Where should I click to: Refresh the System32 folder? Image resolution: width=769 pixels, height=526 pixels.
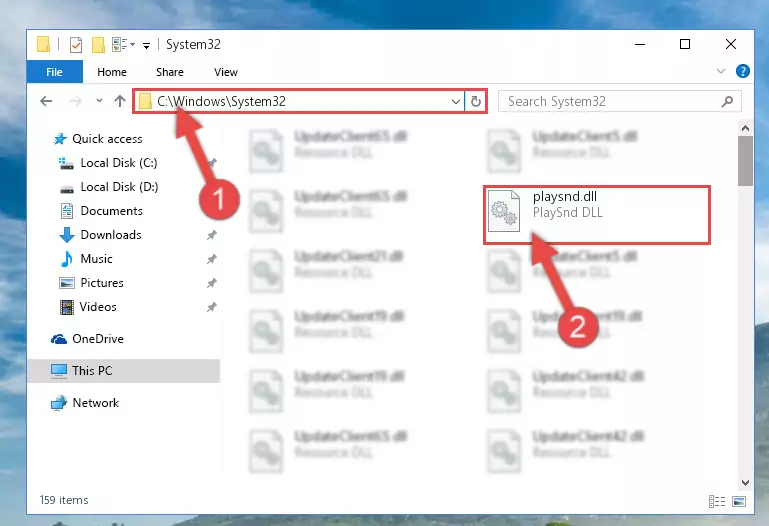pos(476,101)
